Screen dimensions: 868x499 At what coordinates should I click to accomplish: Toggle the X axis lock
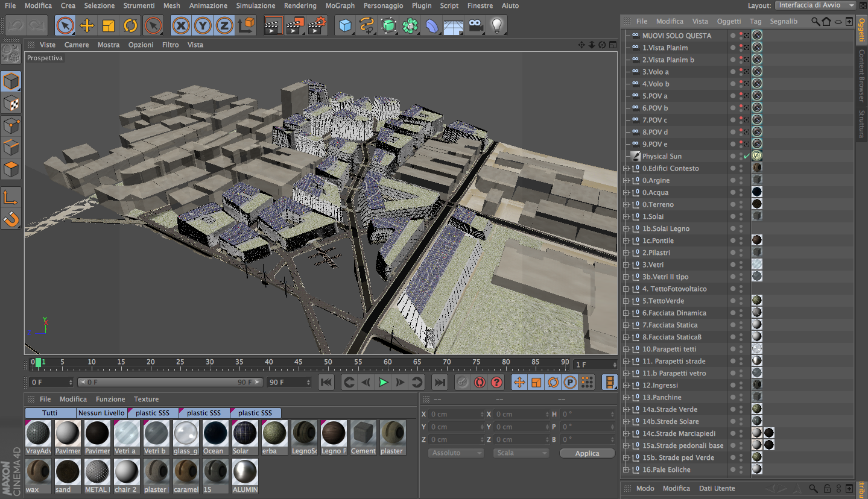[x=181, y=25]
